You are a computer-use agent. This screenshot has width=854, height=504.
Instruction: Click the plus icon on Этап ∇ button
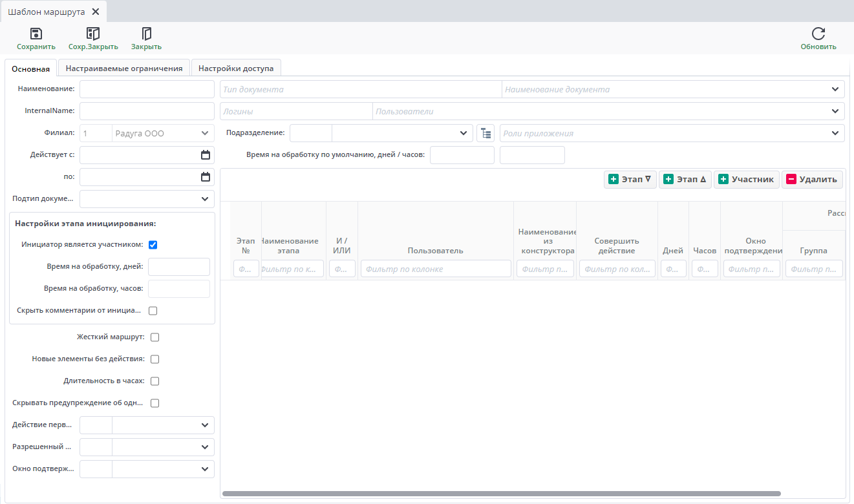pyautogui.click(x=614, y=180)
